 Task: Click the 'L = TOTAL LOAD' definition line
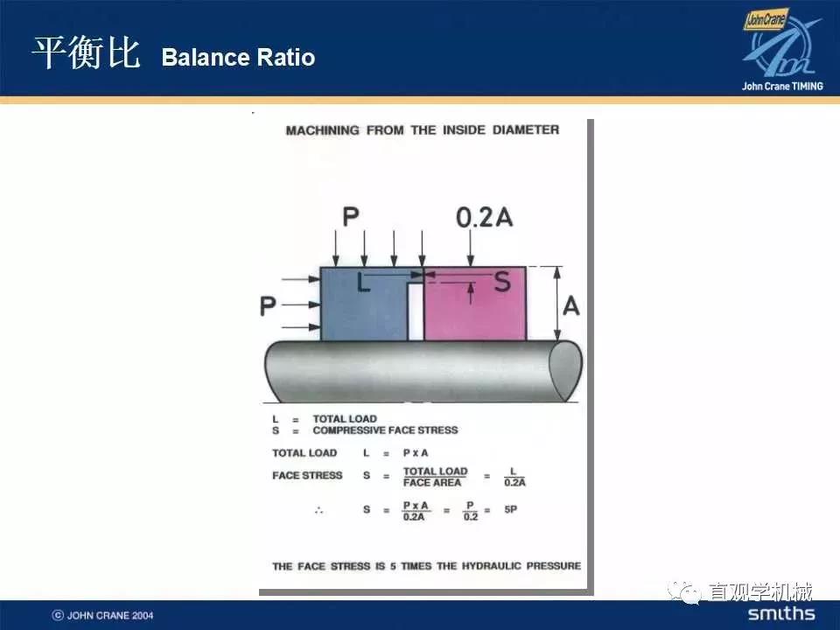click(325, 418)
